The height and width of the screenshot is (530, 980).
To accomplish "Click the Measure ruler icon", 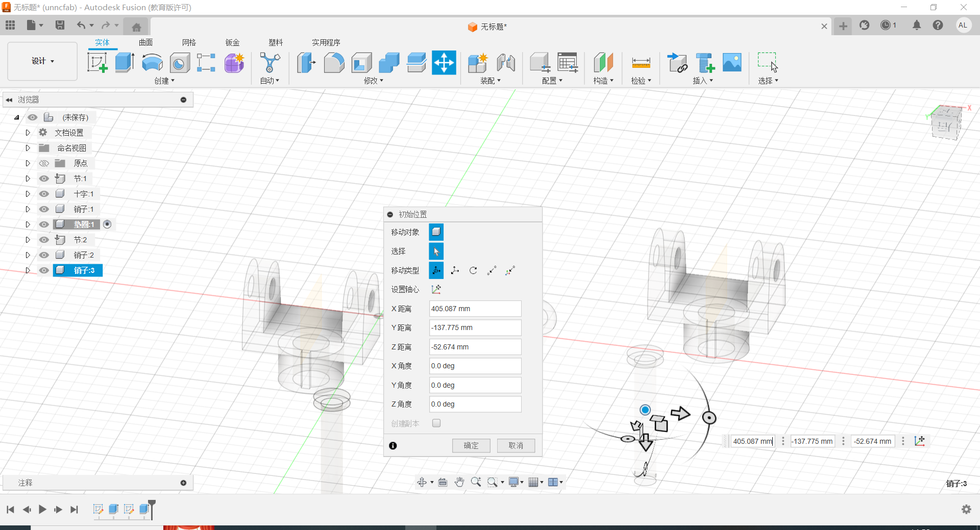I will [x=641, y=63].
